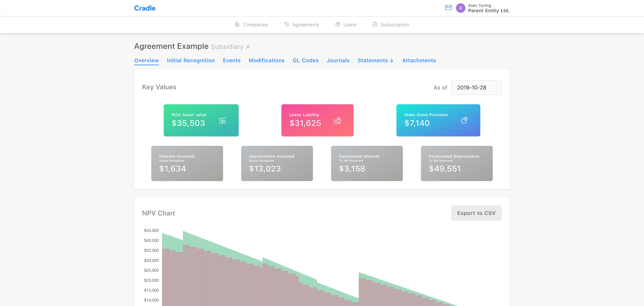
Task: Click the purple user avatar icon
Action: 461,8
